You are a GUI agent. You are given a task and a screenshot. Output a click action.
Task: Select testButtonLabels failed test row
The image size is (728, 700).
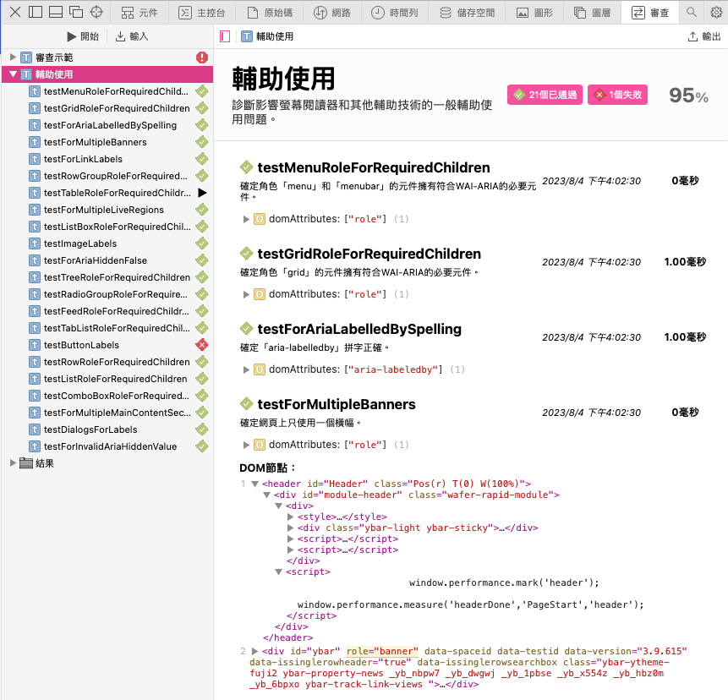point(107,345)
